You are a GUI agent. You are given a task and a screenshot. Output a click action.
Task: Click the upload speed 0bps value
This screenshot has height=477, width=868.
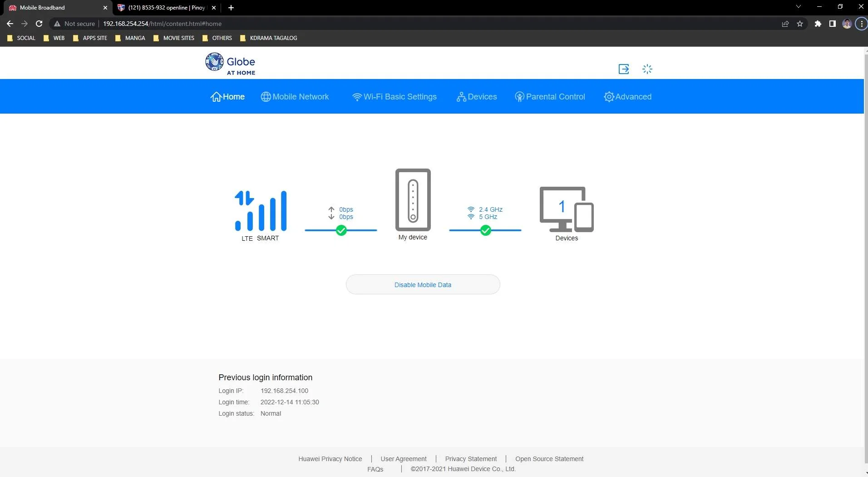[346, 209]
